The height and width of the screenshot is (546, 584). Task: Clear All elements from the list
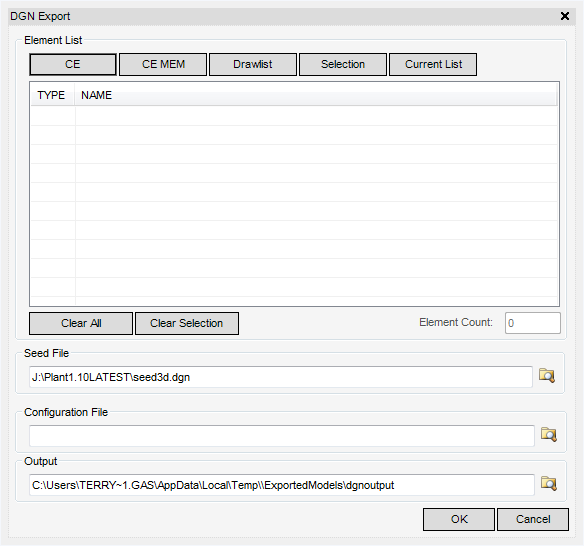click(81, 323)
